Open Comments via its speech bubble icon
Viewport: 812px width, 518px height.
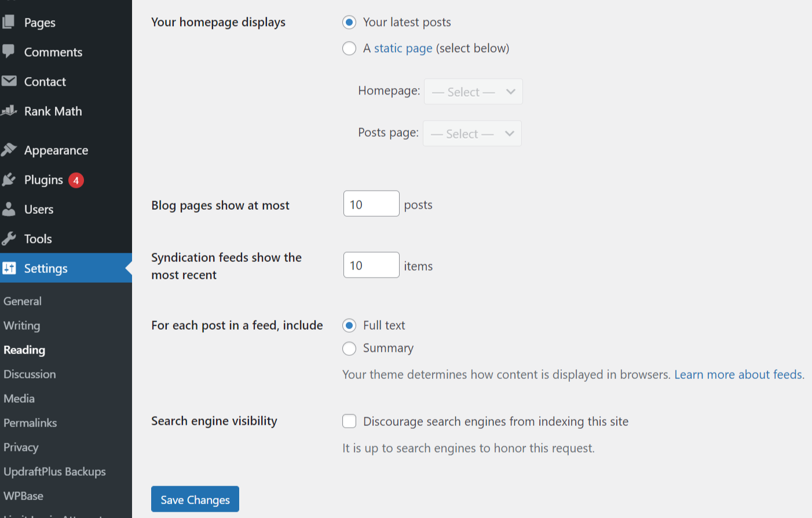10,52
